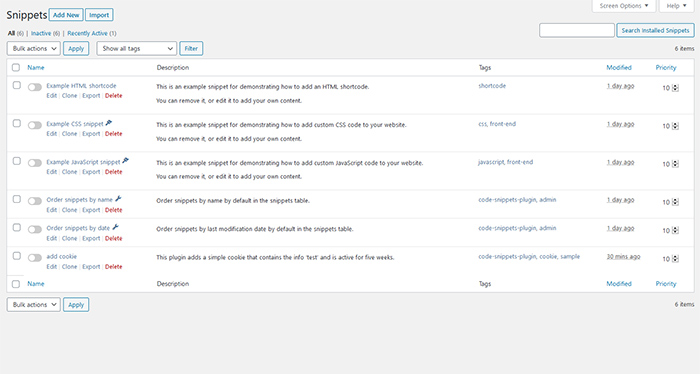The height and width of the screenshot is (374, 700).
Task: Tick the checkbox for add cookie snippet
Action: tap(17, 256)
